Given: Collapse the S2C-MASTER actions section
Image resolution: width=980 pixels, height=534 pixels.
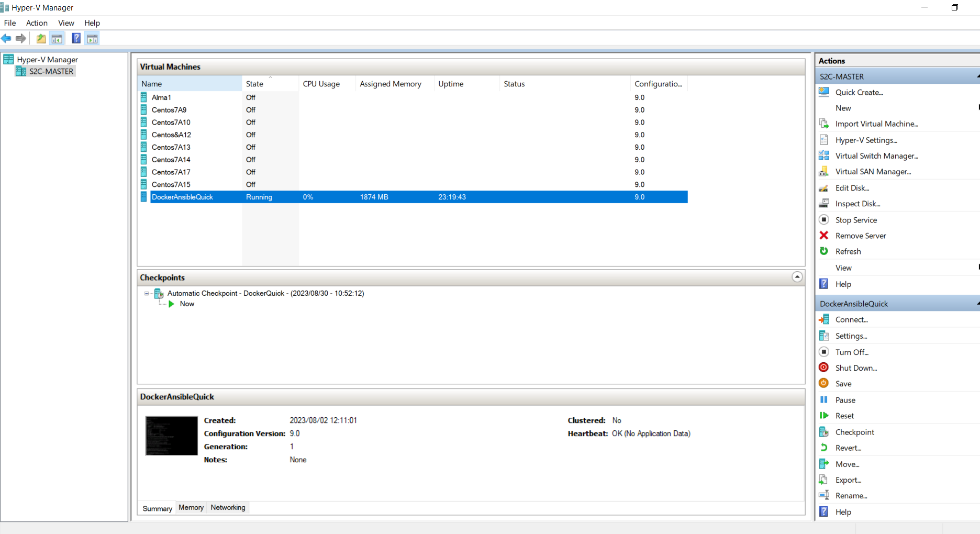Looking at the screenshot, I should (x=977, y=76).
